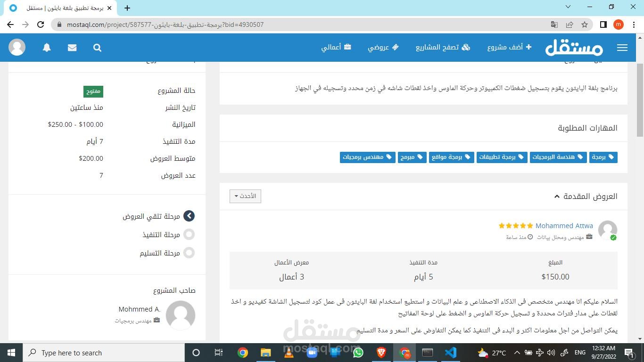Bookmark this page with the star icon
The height and width of the screenshot is (362, 644).
click(x=585, y=25)
